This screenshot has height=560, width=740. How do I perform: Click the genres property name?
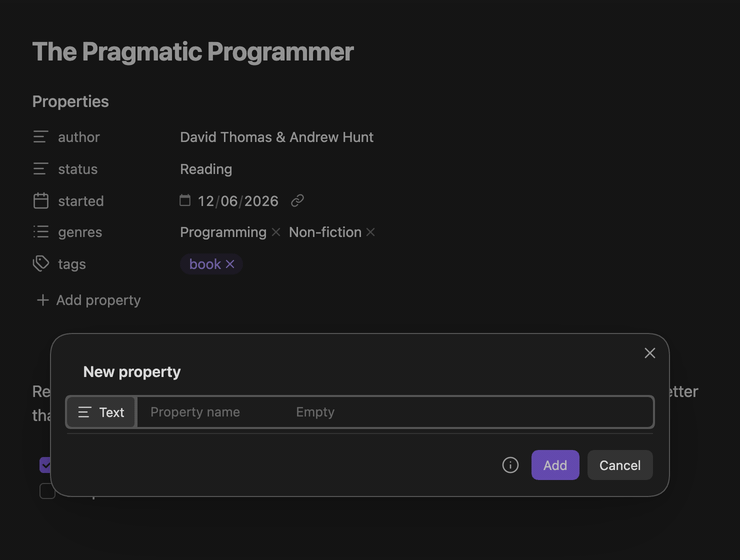(x=80, y=233)
